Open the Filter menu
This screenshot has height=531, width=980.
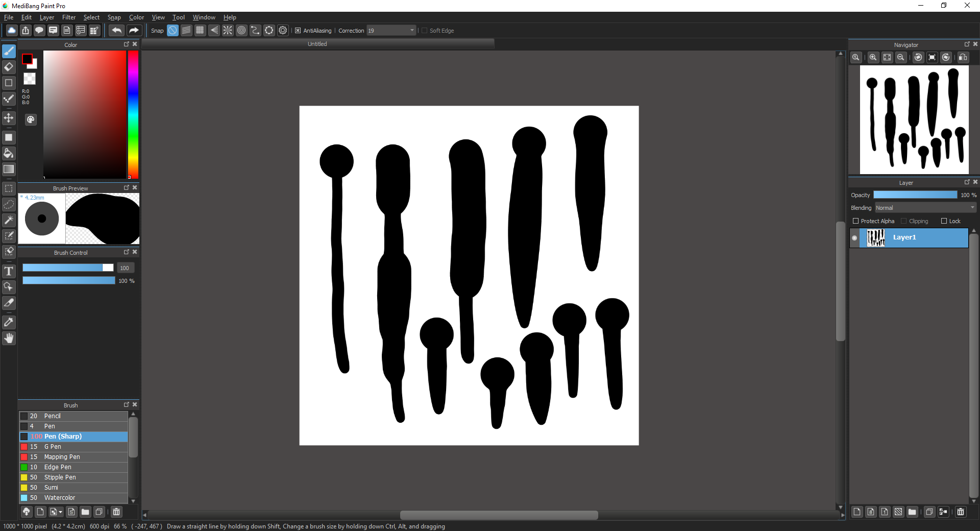69,17
